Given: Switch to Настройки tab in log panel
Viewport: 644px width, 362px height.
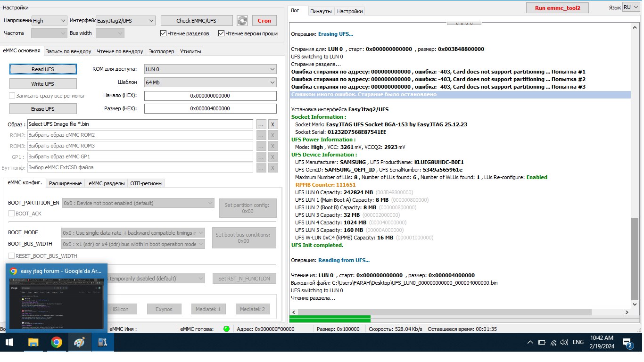Looking at the screenshot, I should 350,11.
